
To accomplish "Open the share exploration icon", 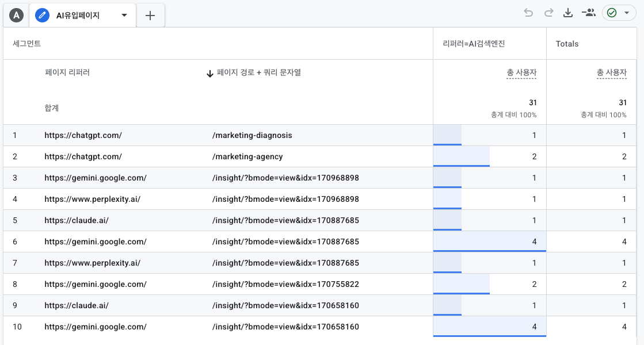I will coord(589,13).
